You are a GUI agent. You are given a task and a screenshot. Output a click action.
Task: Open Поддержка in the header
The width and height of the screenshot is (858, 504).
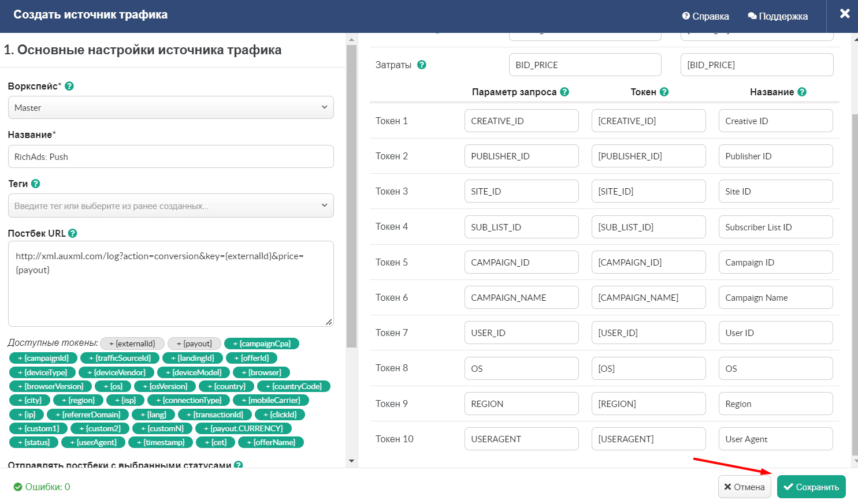coord(778,16)
